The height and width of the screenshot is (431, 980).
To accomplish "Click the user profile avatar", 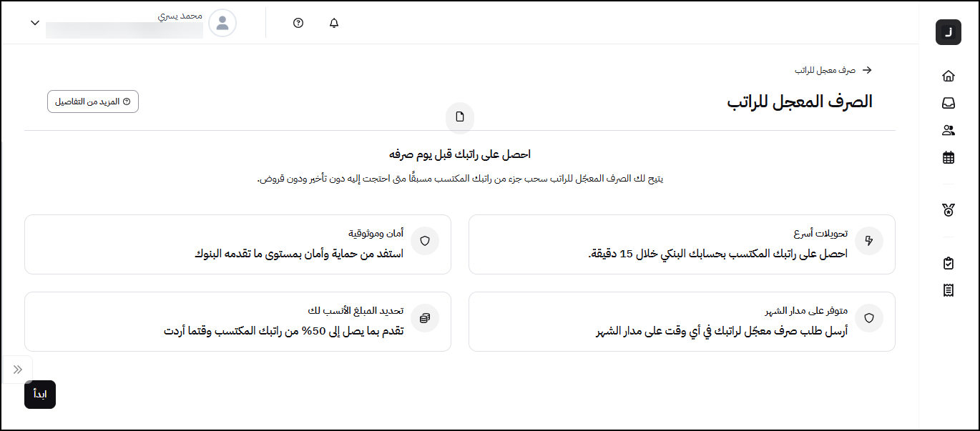I will (222, 23).
